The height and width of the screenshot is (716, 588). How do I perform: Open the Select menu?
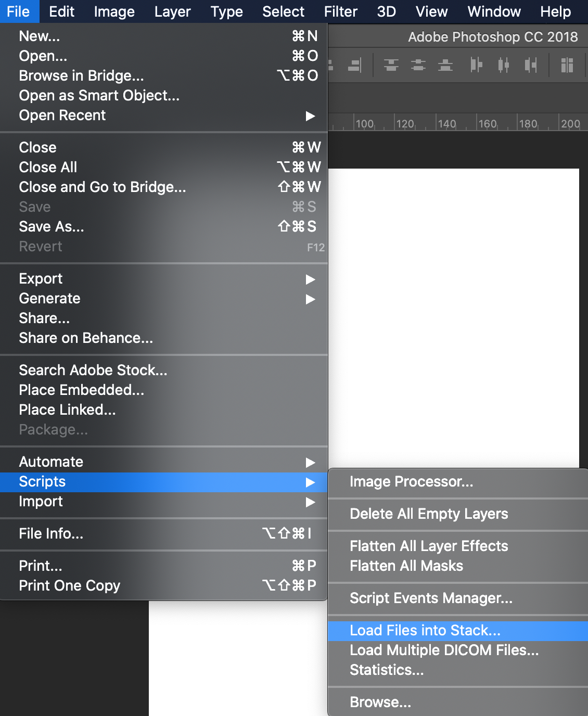[x=283, y=11]
